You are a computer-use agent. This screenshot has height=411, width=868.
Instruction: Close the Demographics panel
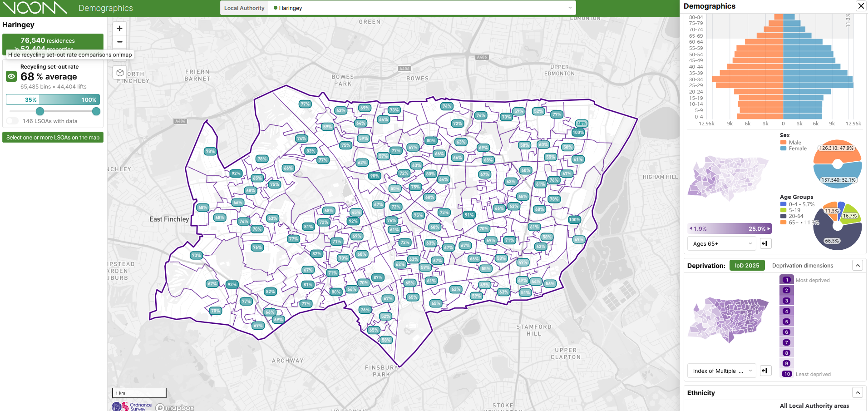pyautogui.click(x=861, y=6)
